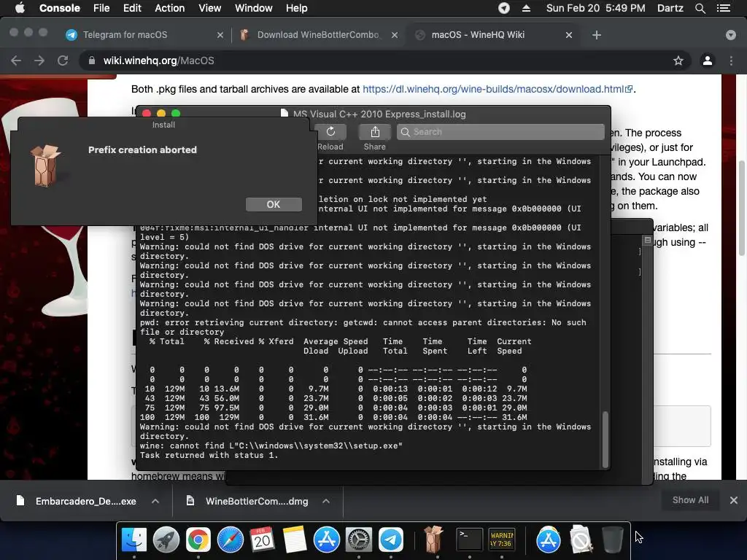Image resolution: width=747 pixels, height=560 pixels.
Task: Open the Chrome three-dot menu
Action: coord(731,61)
